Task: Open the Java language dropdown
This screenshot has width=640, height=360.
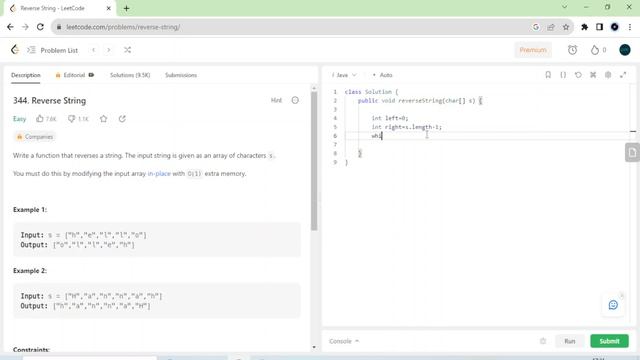Action: 344,75
